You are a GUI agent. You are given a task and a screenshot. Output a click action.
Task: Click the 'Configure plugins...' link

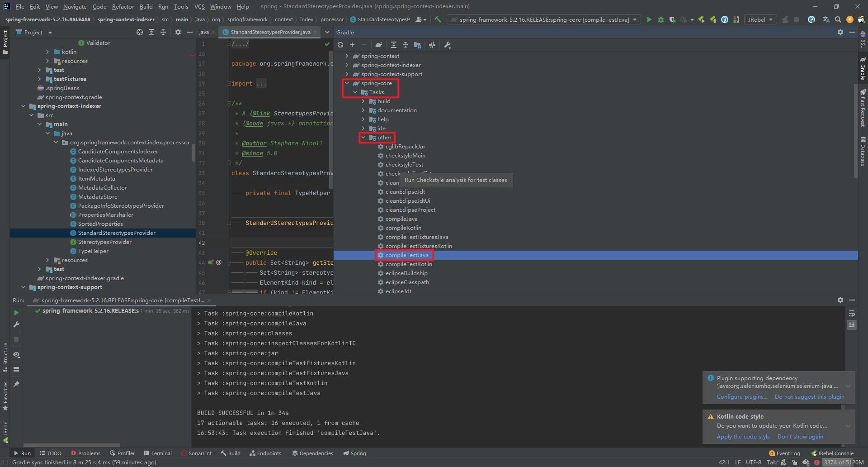(742, 397)
